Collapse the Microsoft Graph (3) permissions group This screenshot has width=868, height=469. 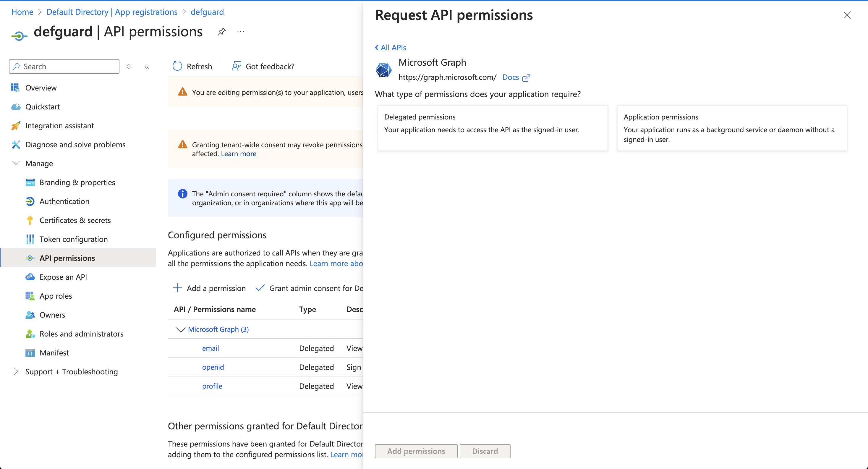click(x=181, y=329)
